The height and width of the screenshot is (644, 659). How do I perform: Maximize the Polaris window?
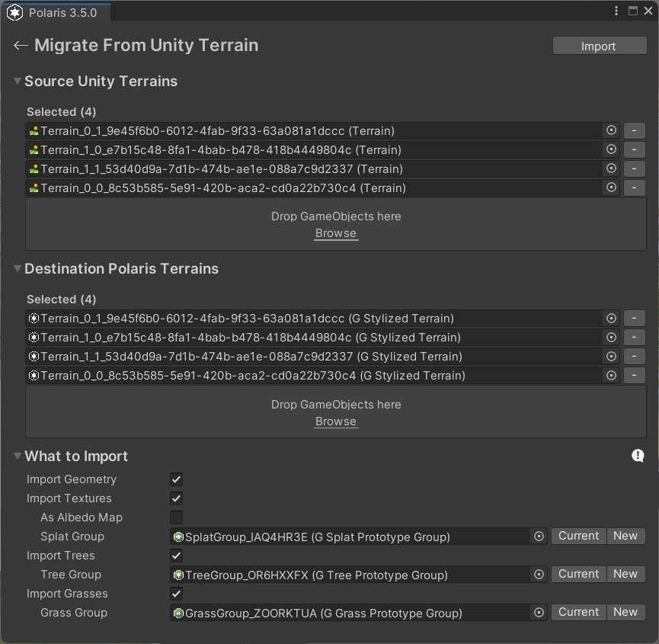633,11
